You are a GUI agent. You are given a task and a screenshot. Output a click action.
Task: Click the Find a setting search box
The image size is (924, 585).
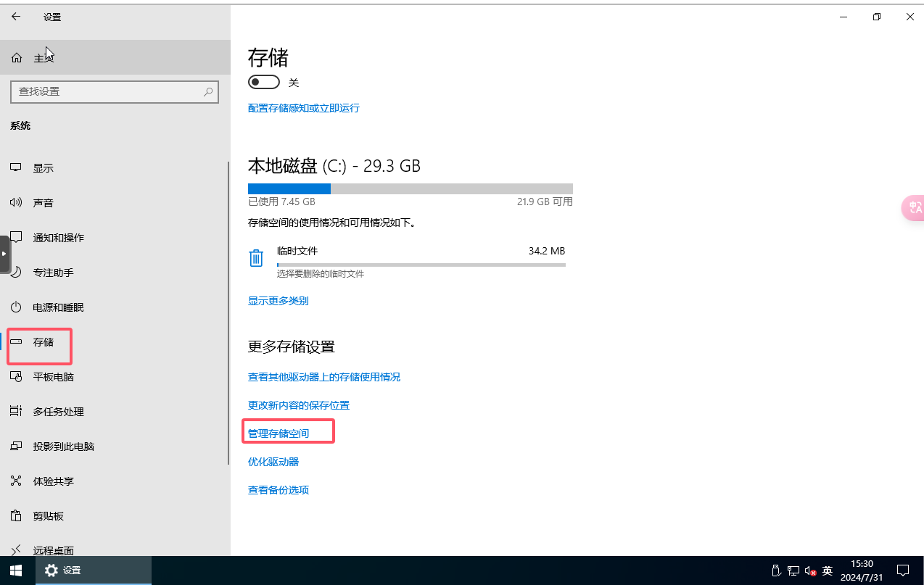coord(109,92)
